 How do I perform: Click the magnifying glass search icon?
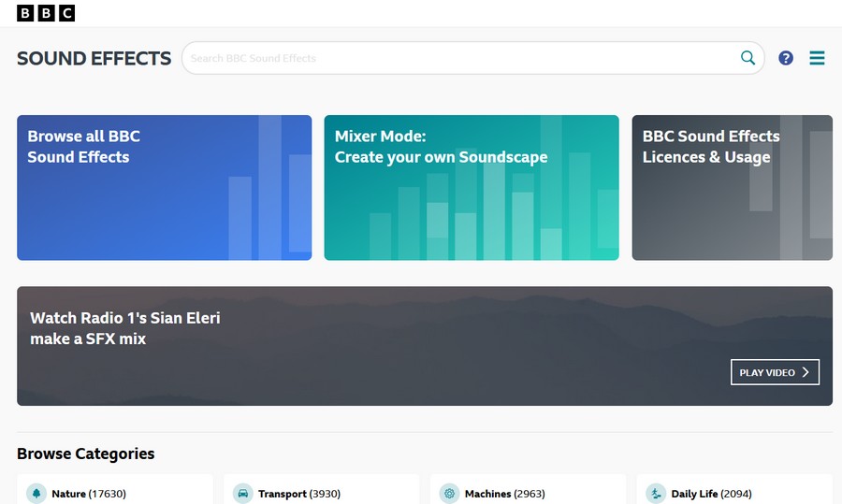coord(748,58)
